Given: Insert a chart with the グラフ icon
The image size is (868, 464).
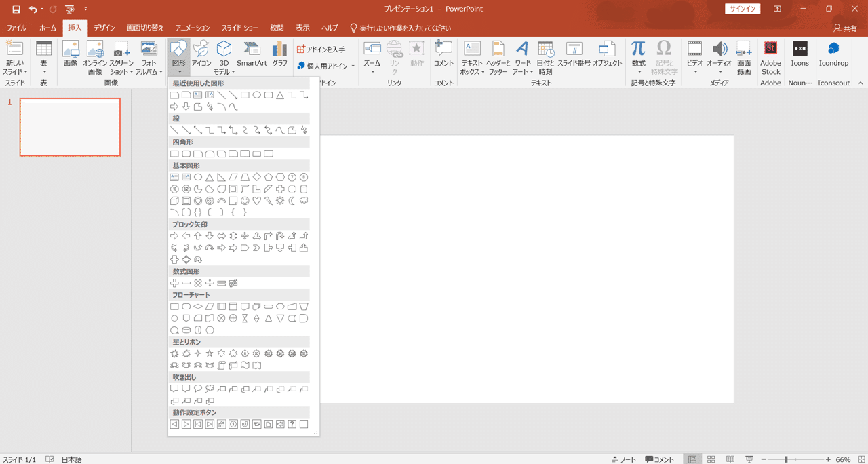Looking at the screenshot, I should click(x=279, y=54).
